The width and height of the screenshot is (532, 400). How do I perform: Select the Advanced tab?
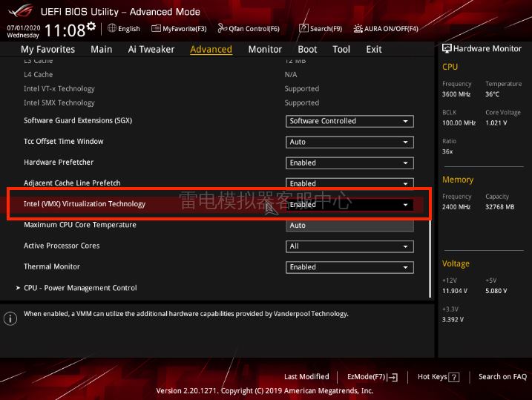coord(211,50)
